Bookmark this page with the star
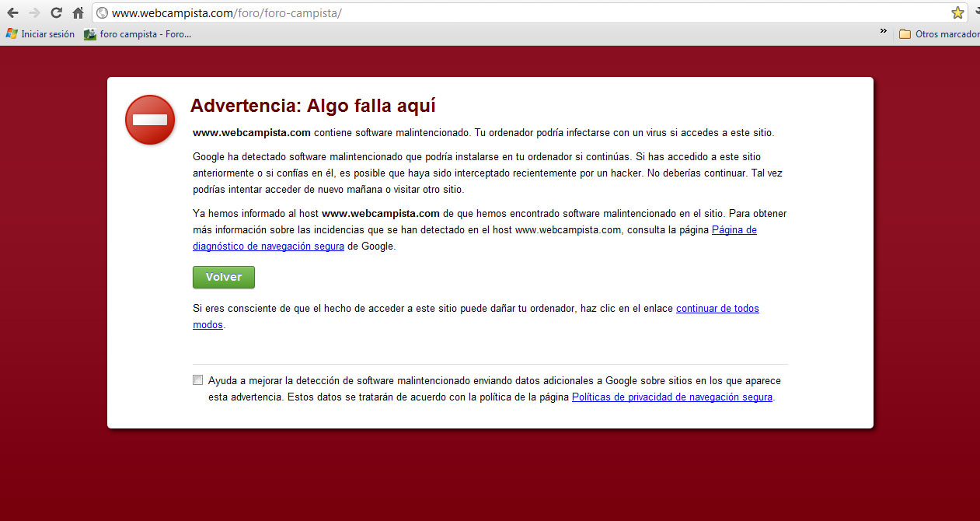The image size is (980, 521). (957, 12)
